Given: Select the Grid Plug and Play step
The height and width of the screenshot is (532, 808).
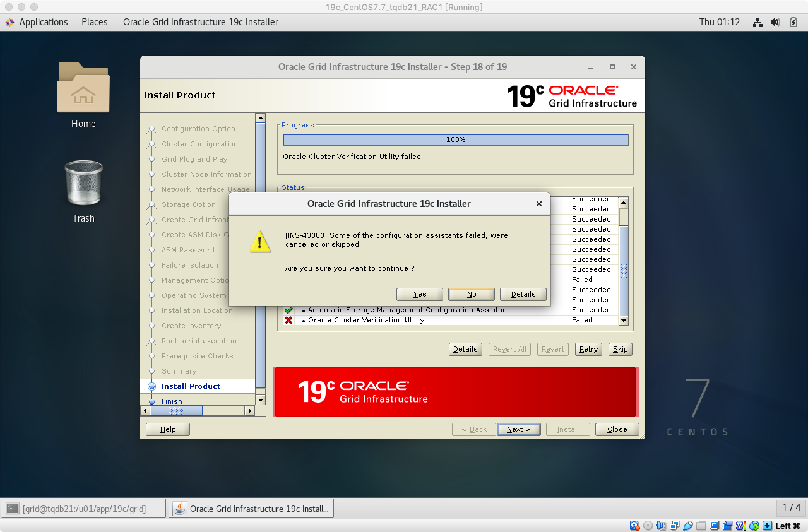Looking at the screenshot, I should click(x=194, y=159).
